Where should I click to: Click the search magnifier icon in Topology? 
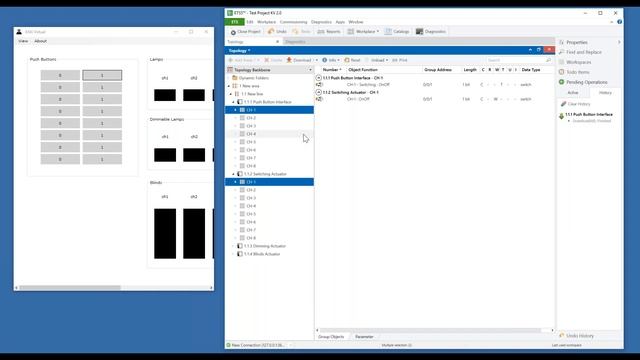(548, 60)
